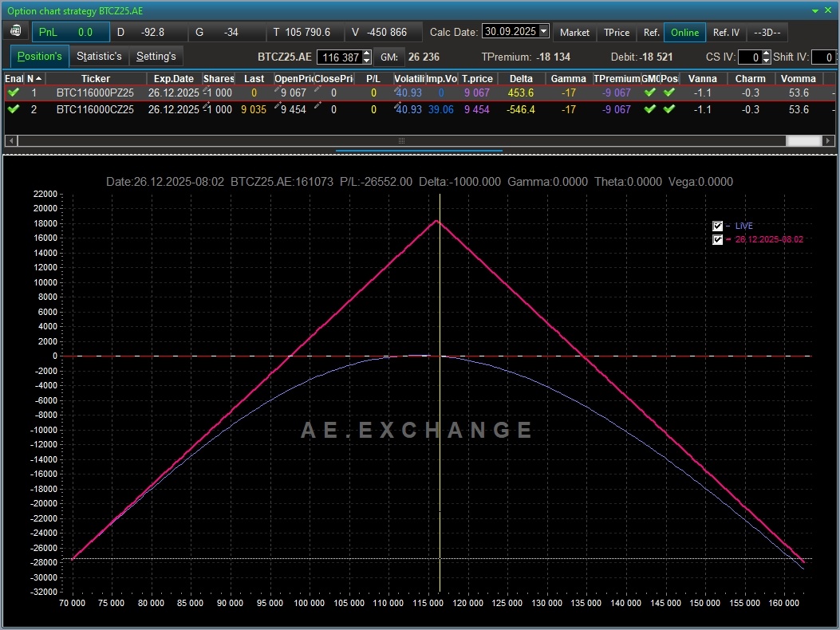Click the CS IV input field
Image resolution: width=840 pixels, height=630 pixels.
pyautogui.click(x=750, y=57)
